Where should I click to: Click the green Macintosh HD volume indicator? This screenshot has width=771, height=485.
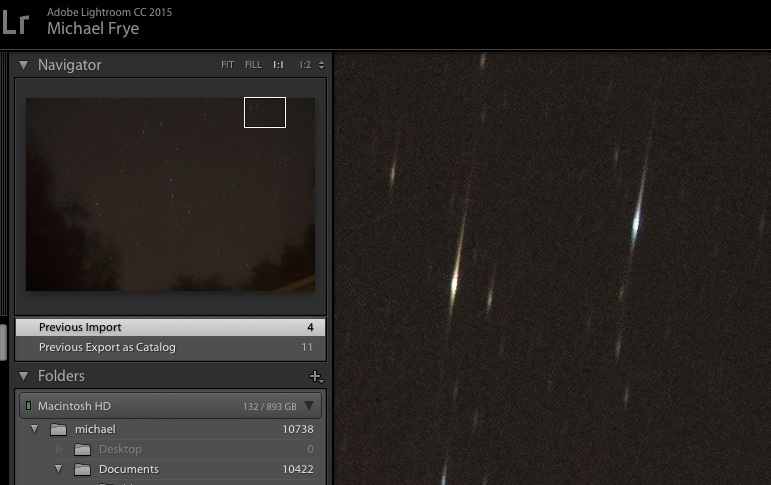click(29, 406)
